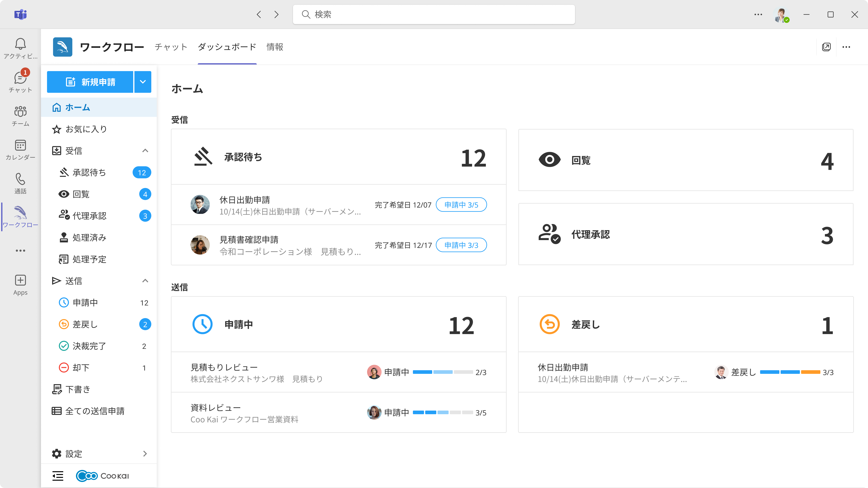Click the 新規申請 button
Image resolution: width=868 pixels, height=488 pixels.
(x=90, y=81)
